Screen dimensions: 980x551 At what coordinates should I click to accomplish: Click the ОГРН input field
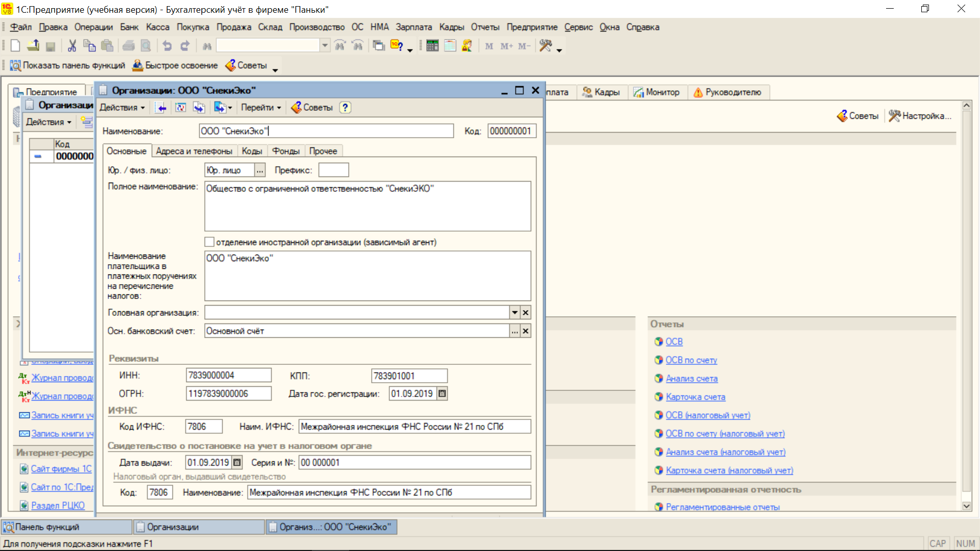(229, 393)
